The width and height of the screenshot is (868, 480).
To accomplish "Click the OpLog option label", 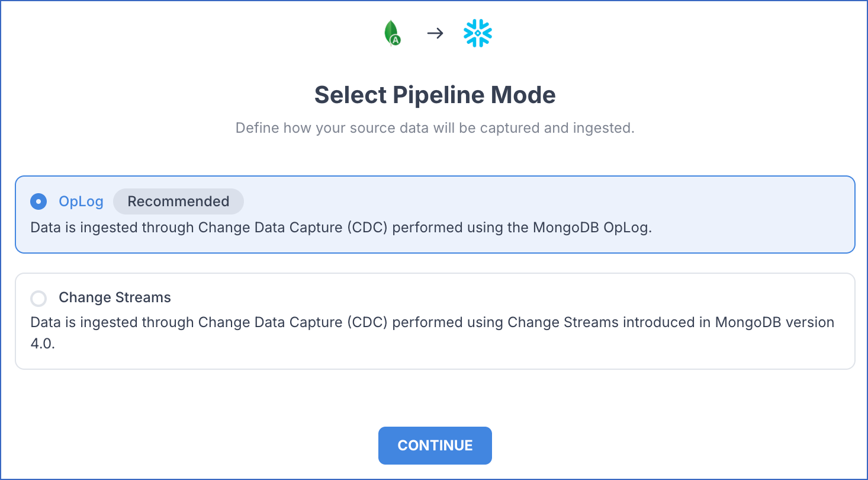I will click(x=81, y=201).
